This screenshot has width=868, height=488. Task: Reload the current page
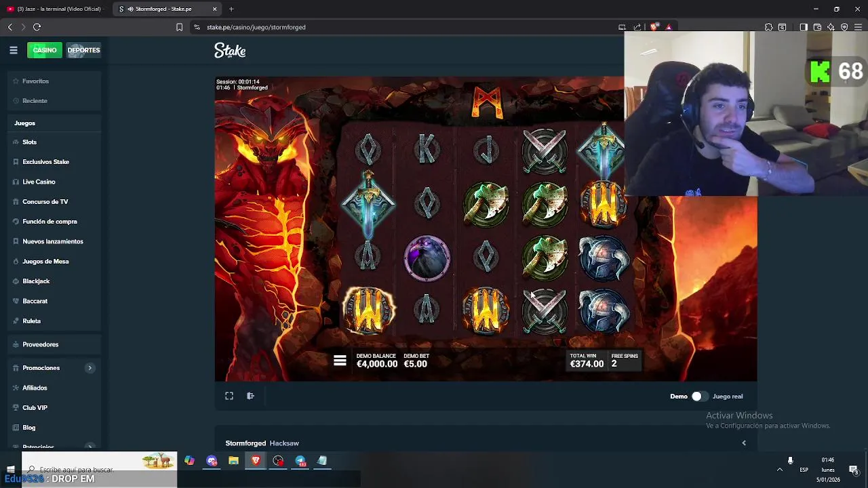pos(37,27)
